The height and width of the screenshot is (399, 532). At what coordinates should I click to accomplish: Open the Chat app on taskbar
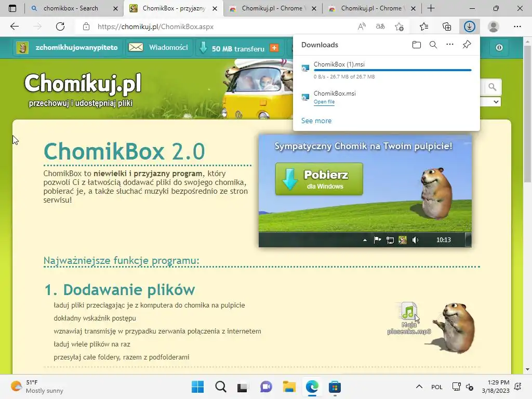point(266,387)
